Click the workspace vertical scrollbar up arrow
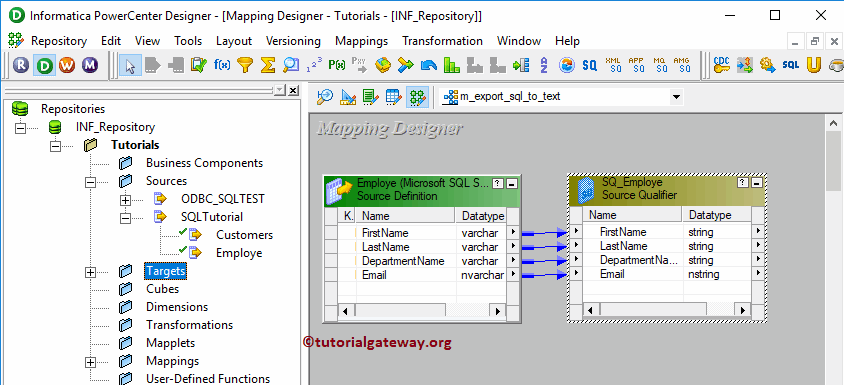The width and height of the screenshot is (844, 385). coord(834,124)
